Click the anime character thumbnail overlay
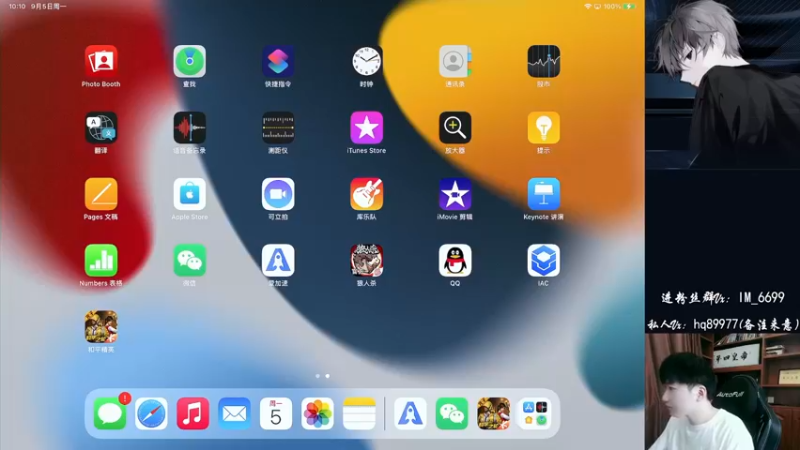 (722, 84)
